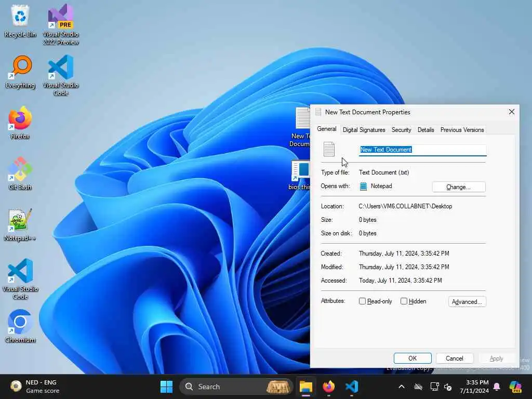This screenshot has width=532, height=399.
Task: Click the Change... button for Opens with
Action: click(x=459, y=187)
